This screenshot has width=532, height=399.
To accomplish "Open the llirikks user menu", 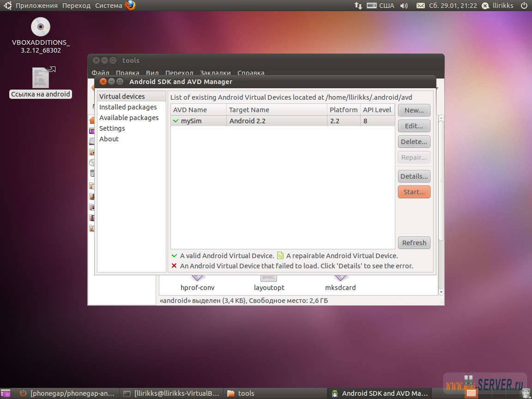I will 498,6.
